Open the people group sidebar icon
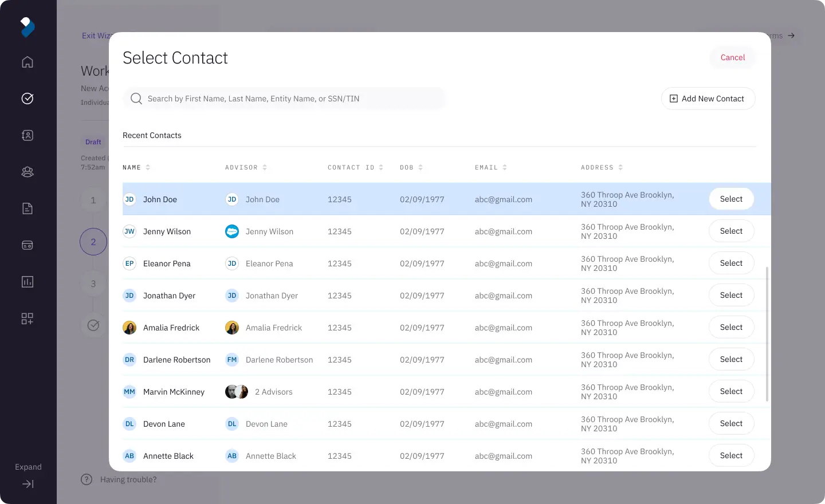The width and height of the screenshot is (825, 504). pyautogui.click(x=27, y=172)
